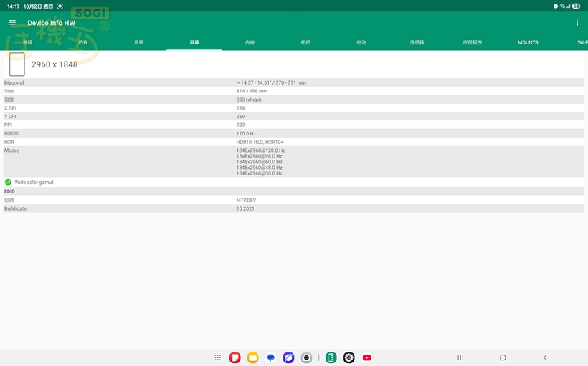Image resolution: width=588 pixels, height=366 pixels.
Task: Open the camera app in taskbar
Action: coord(306,357)
